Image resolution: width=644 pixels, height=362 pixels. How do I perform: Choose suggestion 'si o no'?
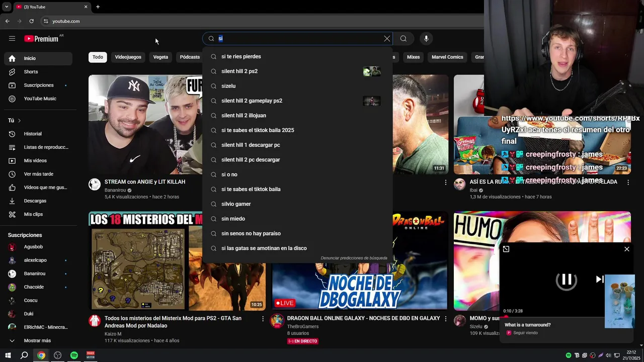point(297,174)
